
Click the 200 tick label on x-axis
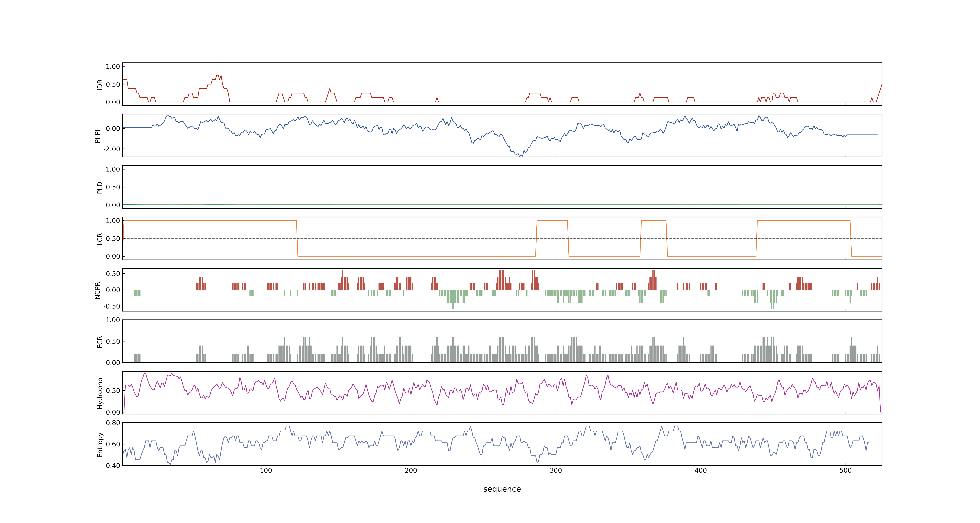(411, 470)
